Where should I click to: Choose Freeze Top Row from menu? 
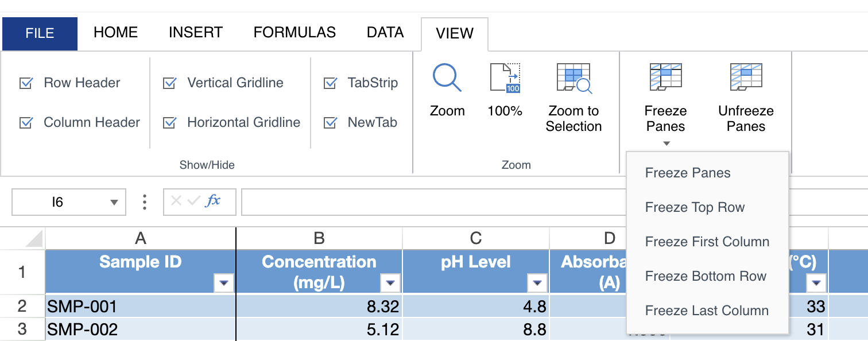point(695,207)
